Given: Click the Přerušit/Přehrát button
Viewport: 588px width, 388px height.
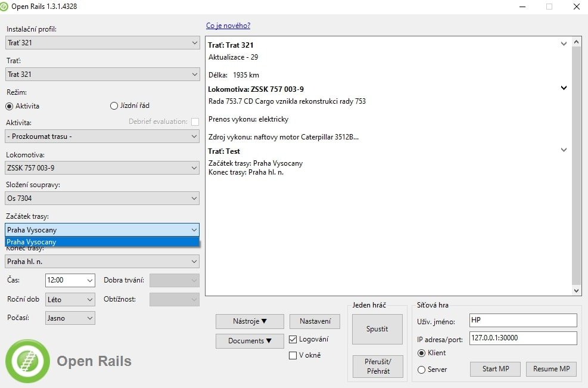Looking at the screenshot, I should click(x=378, y=366).
